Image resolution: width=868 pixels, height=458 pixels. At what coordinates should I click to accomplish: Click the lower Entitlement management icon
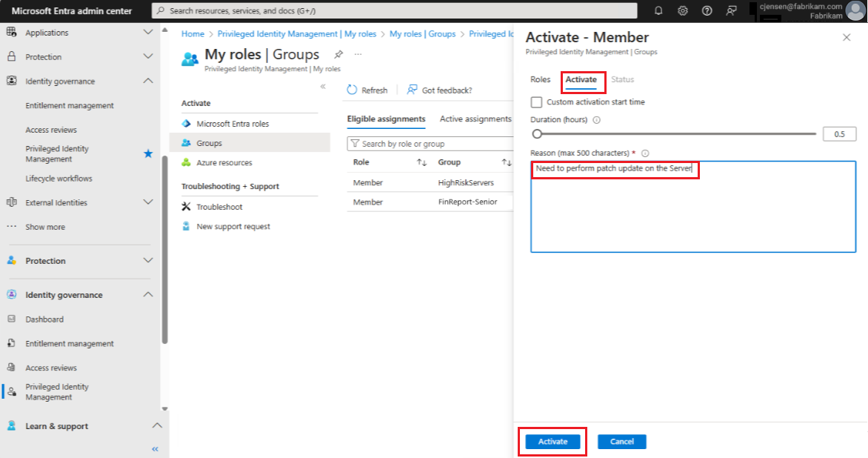[12, 343]
